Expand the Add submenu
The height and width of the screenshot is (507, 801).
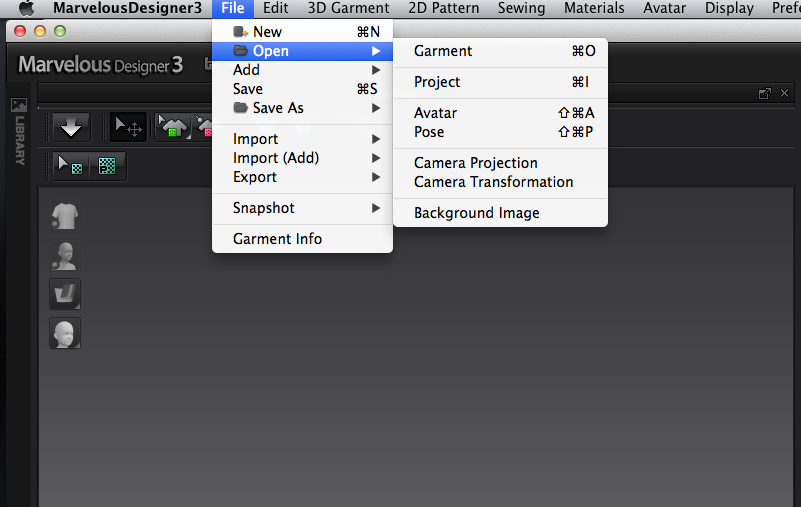302,70
